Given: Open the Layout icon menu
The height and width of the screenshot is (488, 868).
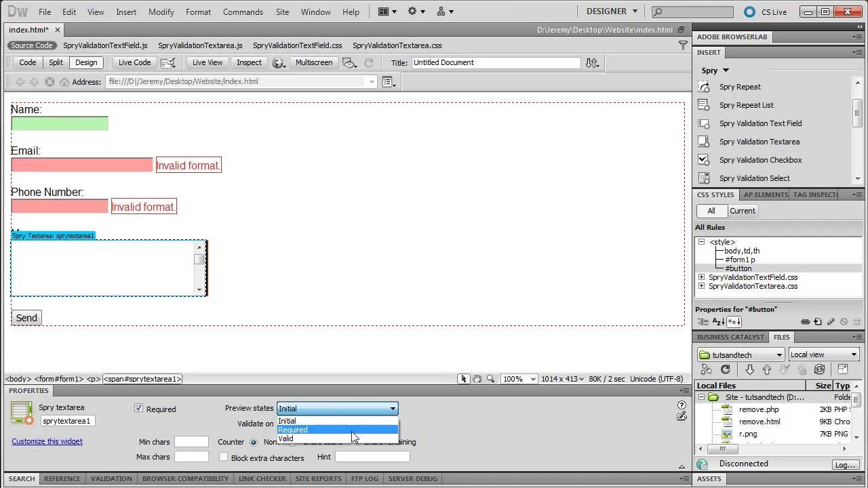Looking at the screenshot, I should tap(387, 12).
